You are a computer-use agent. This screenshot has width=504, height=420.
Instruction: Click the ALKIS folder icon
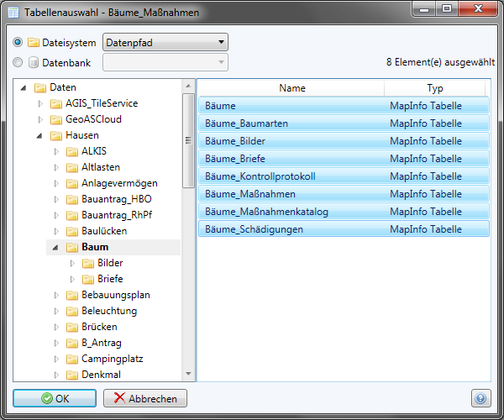(72, 151)
